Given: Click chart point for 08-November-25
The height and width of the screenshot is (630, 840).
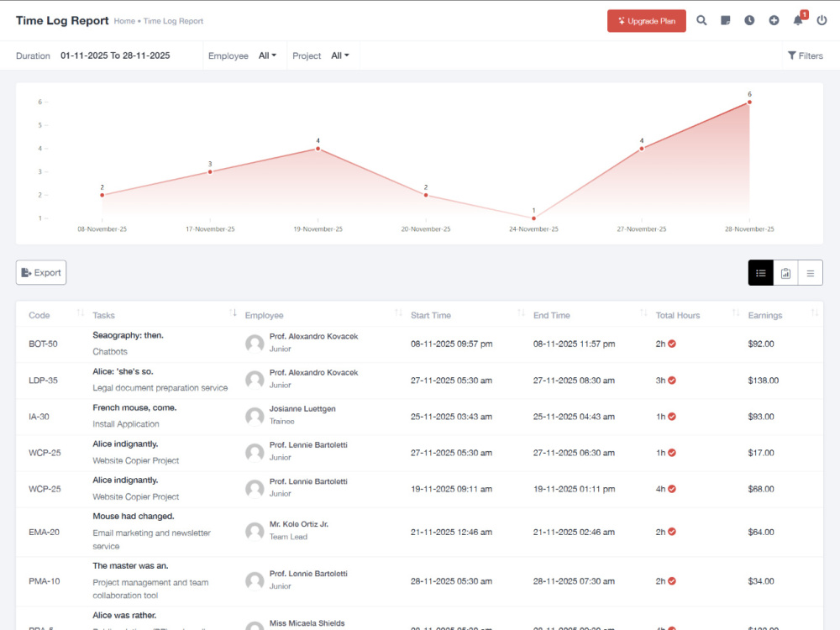Looking at the screenshot, I should [102, 195].
